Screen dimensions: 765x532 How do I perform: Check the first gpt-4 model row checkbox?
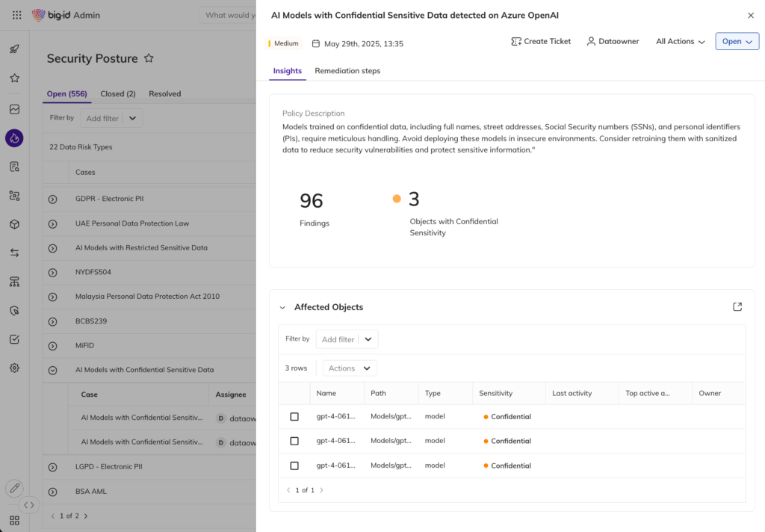pos(294,417)
